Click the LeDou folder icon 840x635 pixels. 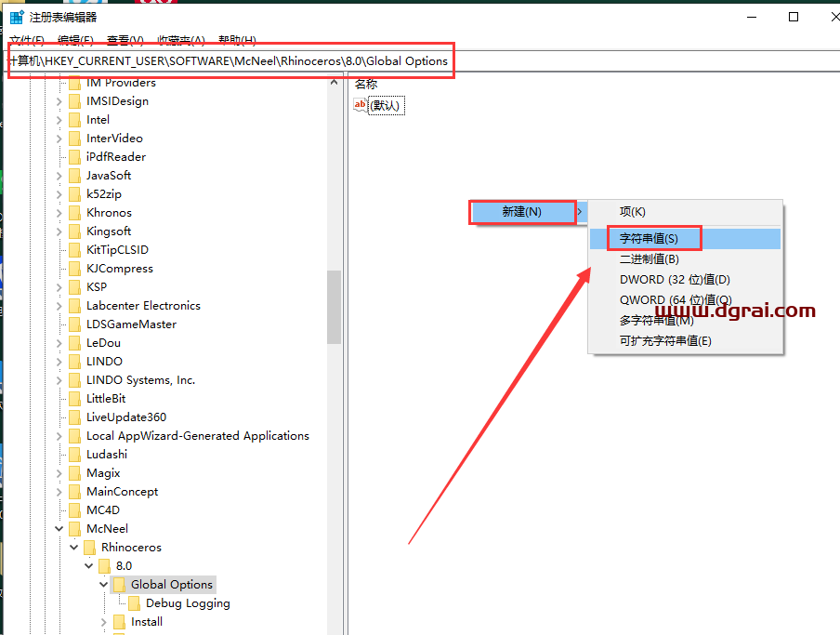point(75,343)
